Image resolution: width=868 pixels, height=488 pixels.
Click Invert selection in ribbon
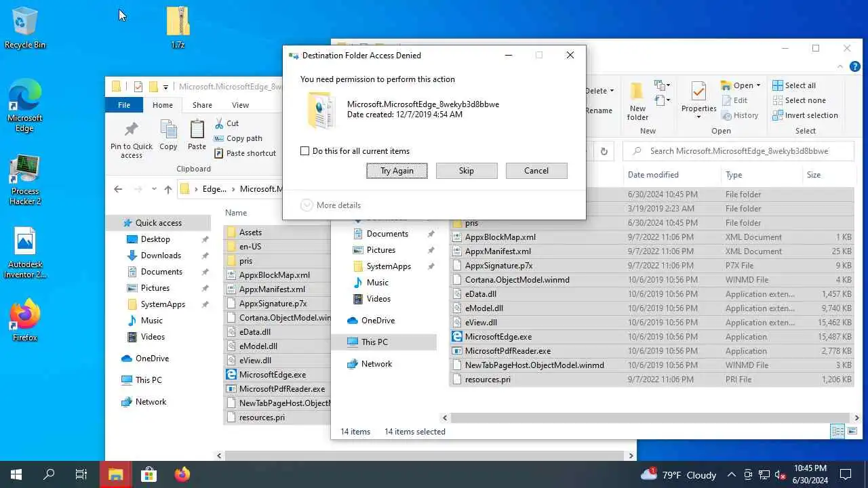805,115
